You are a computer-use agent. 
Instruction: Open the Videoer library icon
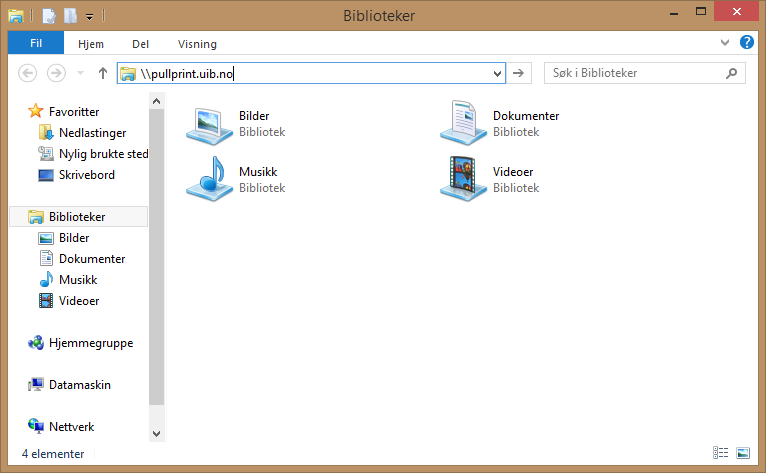(x=463, y=179)
